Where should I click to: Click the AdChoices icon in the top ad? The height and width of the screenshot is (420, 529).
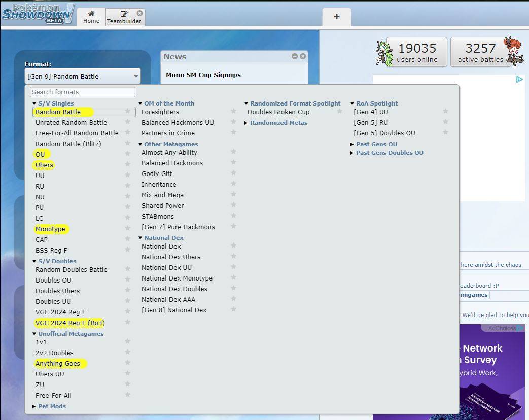519,79
